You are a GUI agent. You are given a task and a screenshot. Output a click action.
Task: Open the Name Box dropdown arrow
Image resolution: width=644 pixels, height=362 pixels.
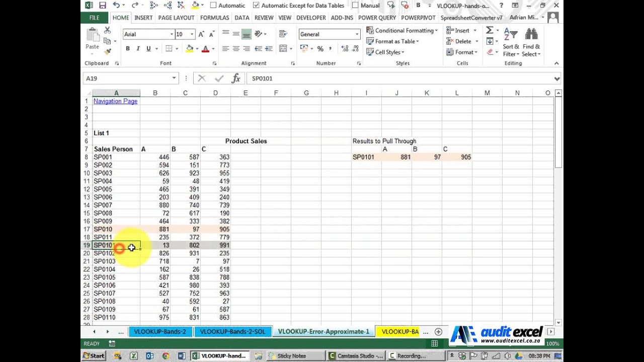tap(174, 78)
